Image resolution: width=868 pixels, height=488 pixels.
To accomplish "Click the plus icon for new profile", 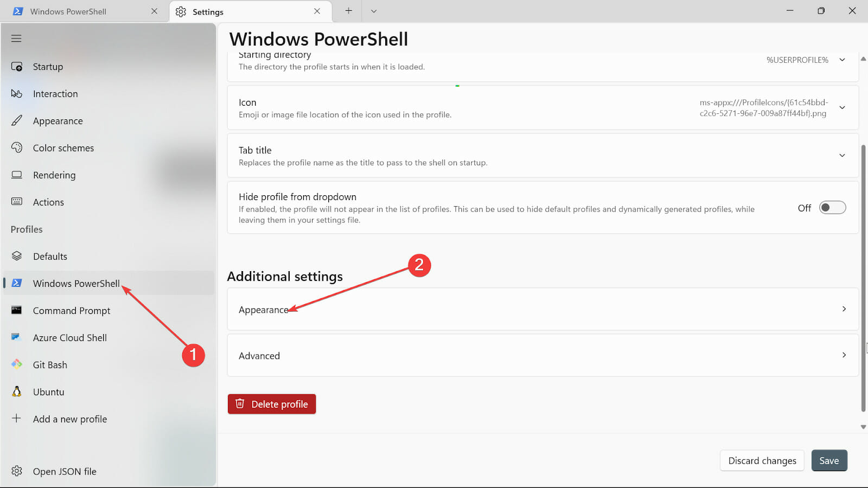I will click(x=17, y=419).
